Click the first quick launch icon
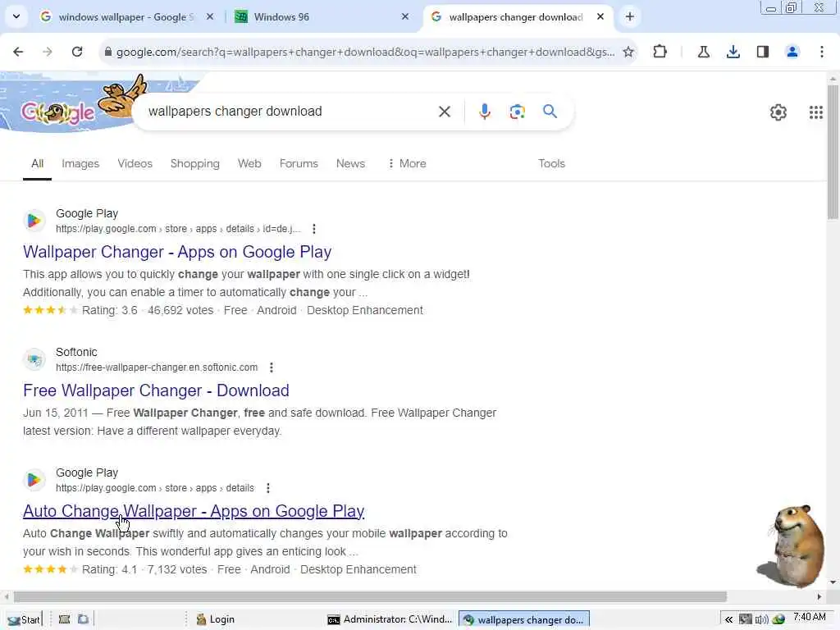 [64, 619]
